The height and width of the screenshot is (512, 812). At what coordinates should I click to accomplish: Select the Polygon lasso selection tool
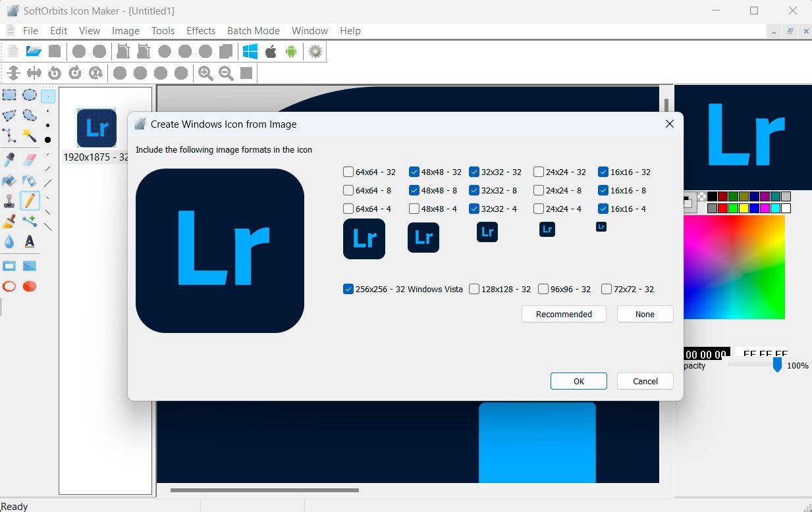[9, 115]
